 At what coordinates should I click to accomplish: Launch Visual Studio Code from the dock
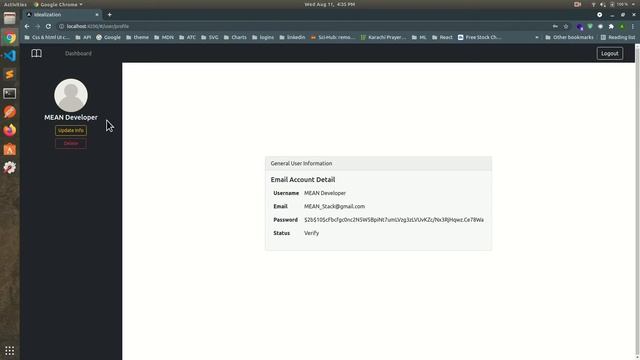10,56
